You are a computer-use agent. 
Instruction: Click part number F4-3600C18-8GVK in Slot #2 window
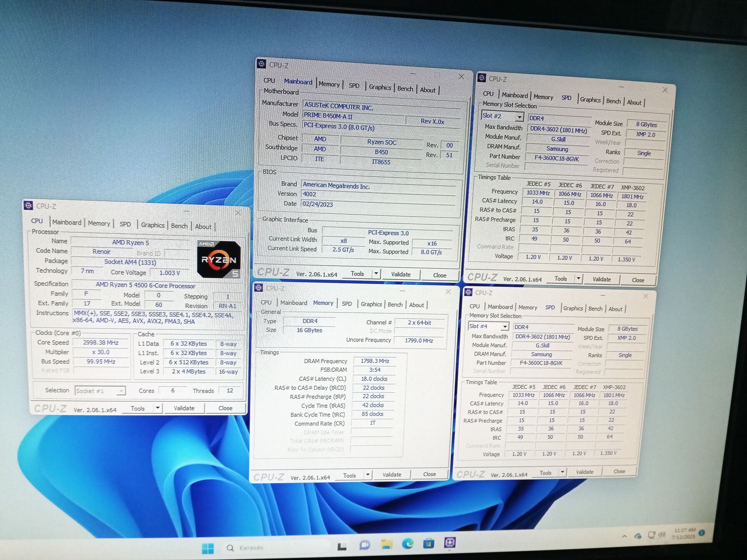[557, 158]
